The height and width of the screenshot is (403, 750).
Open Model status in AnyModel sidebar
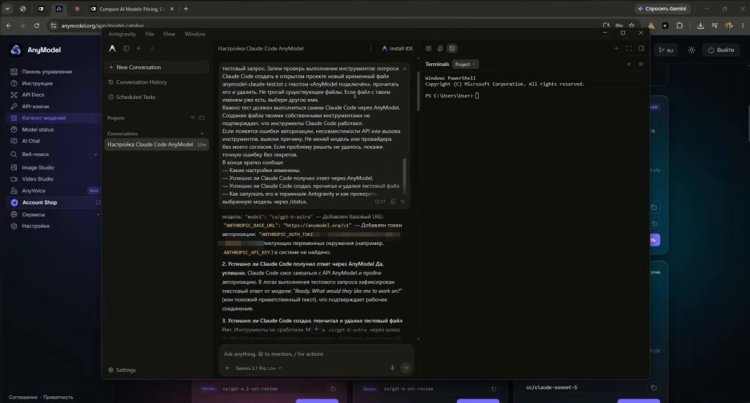point(38,130)
